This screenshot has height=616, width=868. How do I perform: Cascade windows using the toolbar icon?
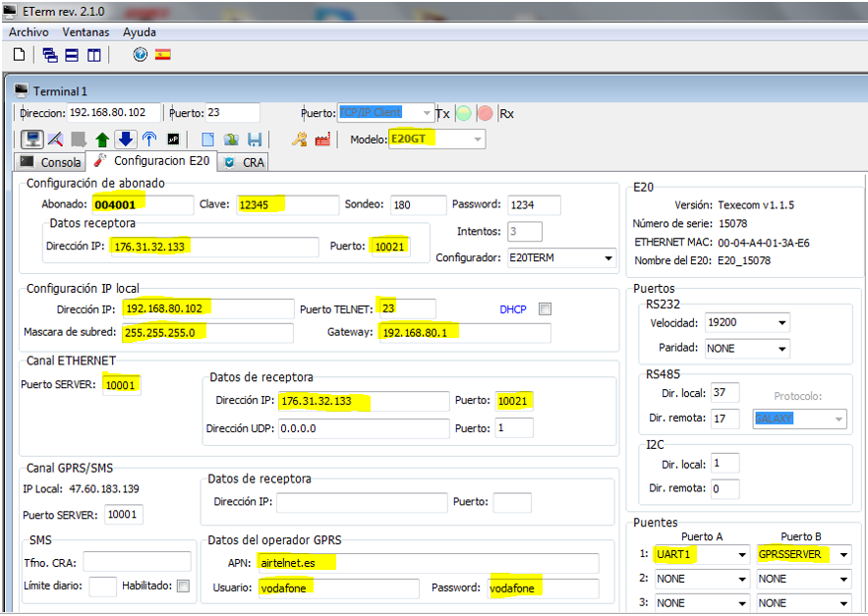click(x=50, y=55)
